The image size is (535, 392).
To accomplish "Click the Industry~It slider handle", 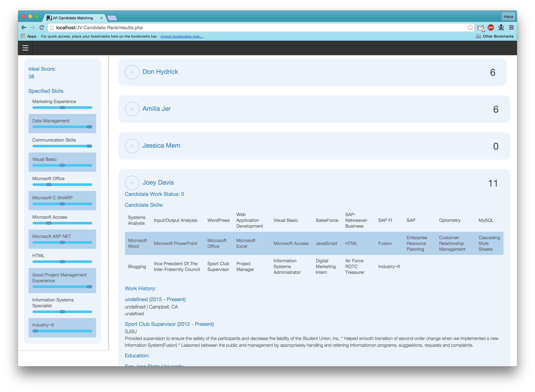I will (35, 331).
